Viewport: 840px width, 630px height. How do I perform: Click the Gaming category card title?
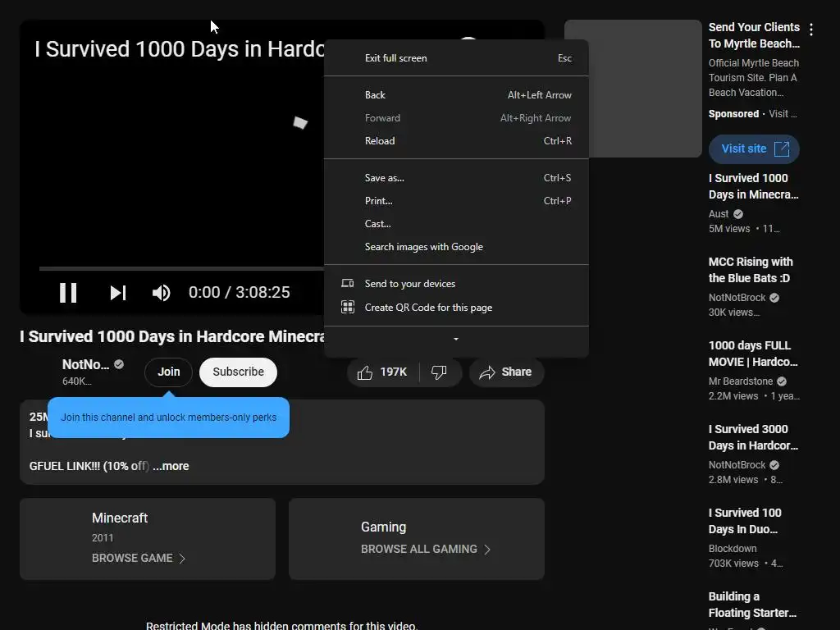(384, 527)
